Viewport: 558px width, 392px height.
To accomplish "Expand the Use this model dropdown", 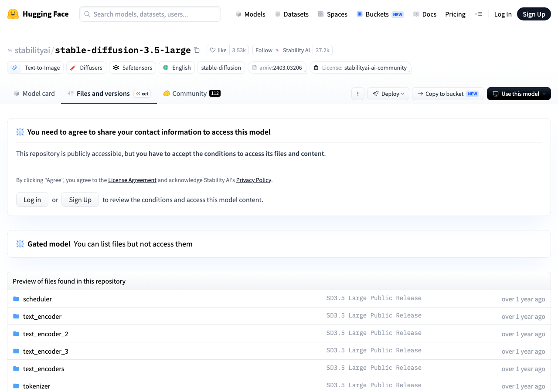I will coord(519,94).
